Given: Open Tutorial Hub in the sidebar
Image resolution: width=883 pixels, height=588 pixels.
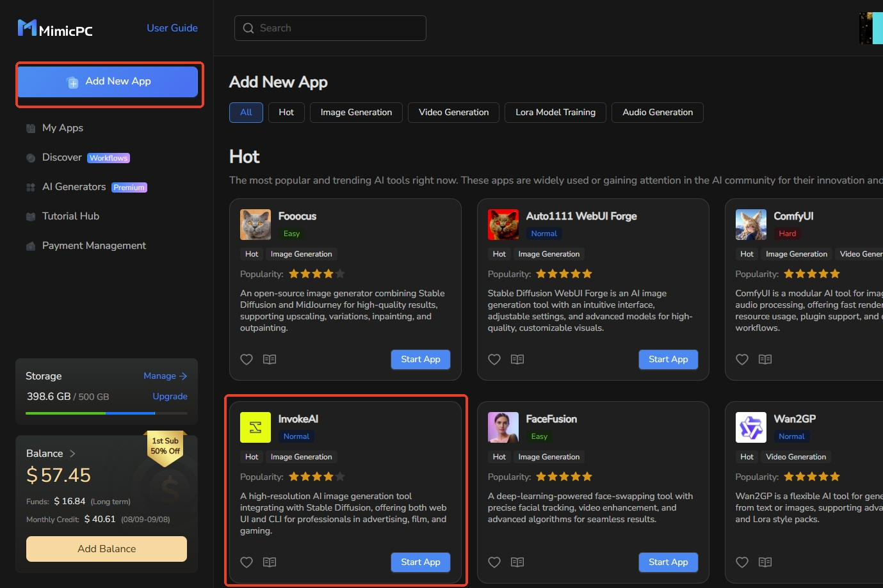Looking at the screenshot, I should (70, 216).
